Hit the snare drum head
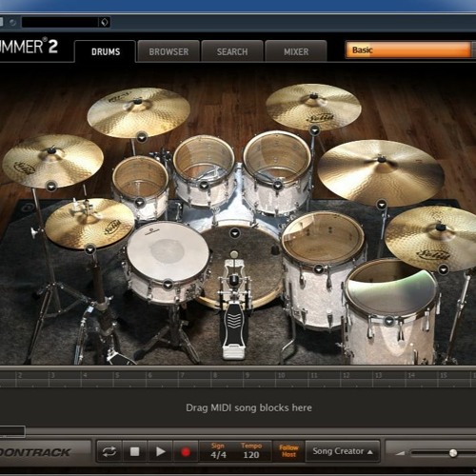 tap(168, 250)
